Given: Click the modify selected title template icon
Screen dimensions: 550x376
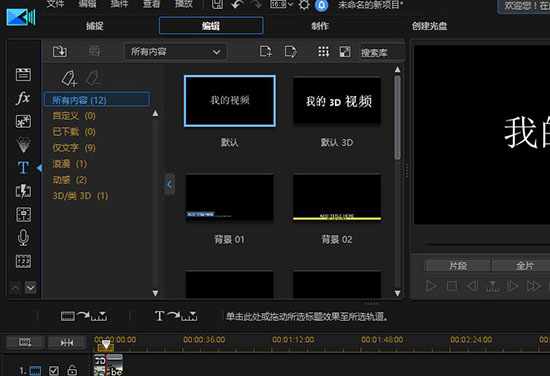Looking at the screenshot, I should click(x=290, y=52).
